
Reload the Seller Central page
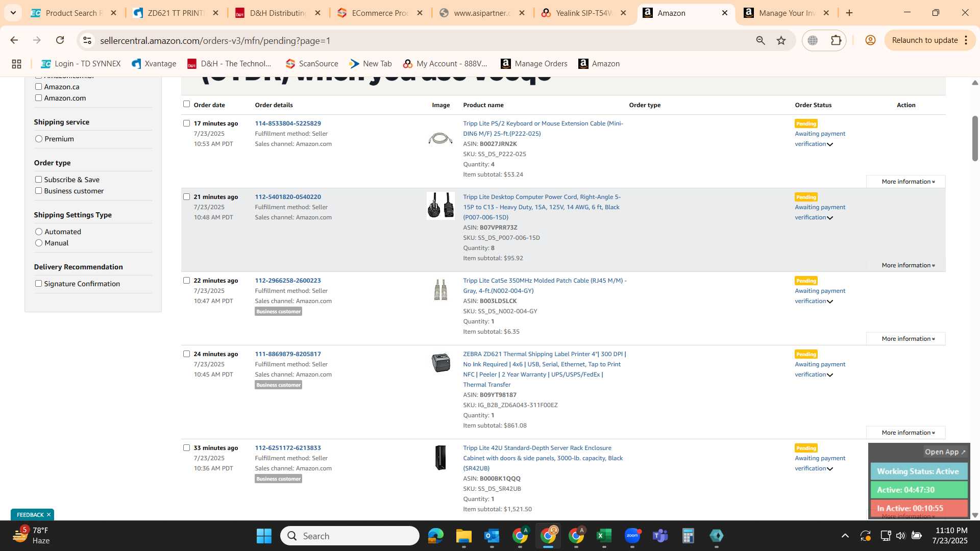[60, 40]
